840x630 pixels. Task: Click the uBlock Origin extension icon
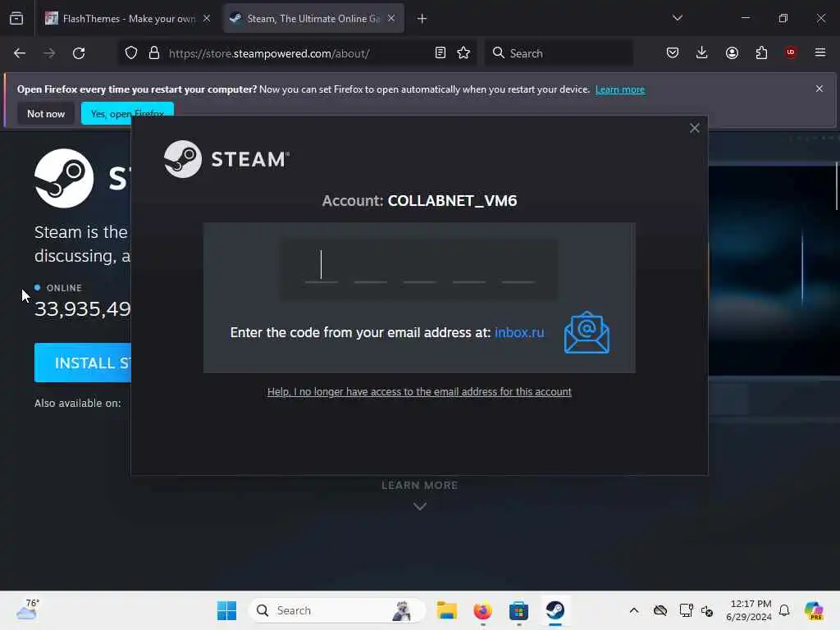(791, 52)
